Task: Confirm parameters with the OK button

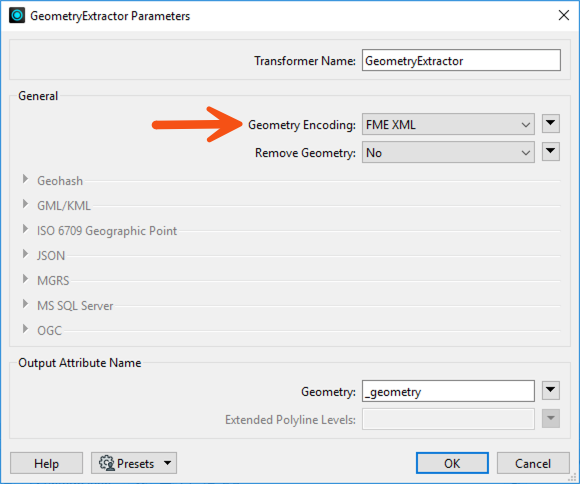Action: tap(452, 463)
